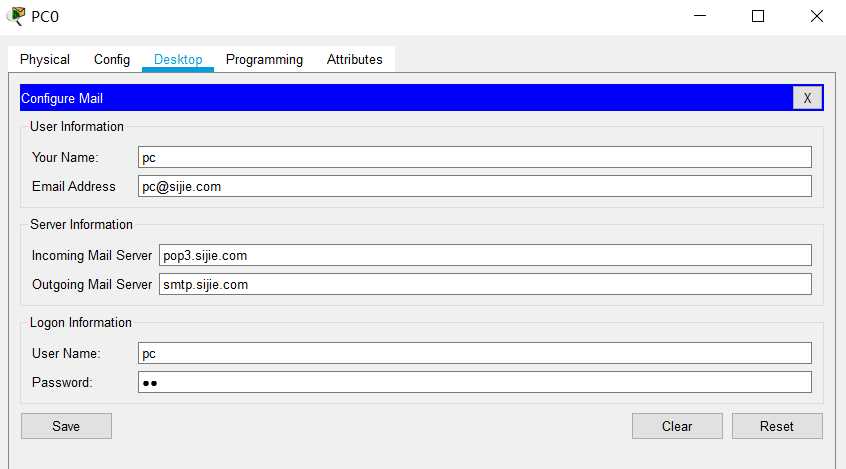Viewport: 846px width, 469px height.
Task: Maximize the PC0 window
Action: pos(758,16)
